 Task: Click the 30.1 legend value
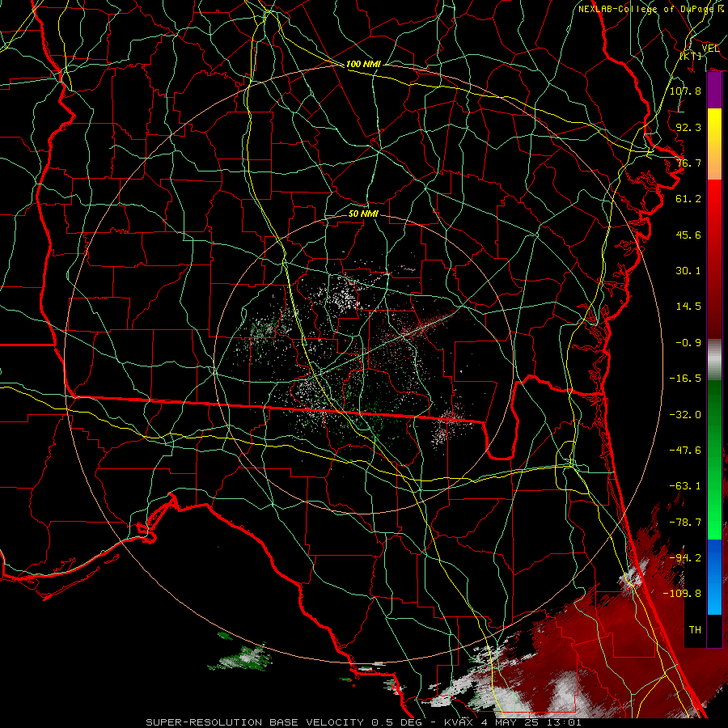click(688, 271)
